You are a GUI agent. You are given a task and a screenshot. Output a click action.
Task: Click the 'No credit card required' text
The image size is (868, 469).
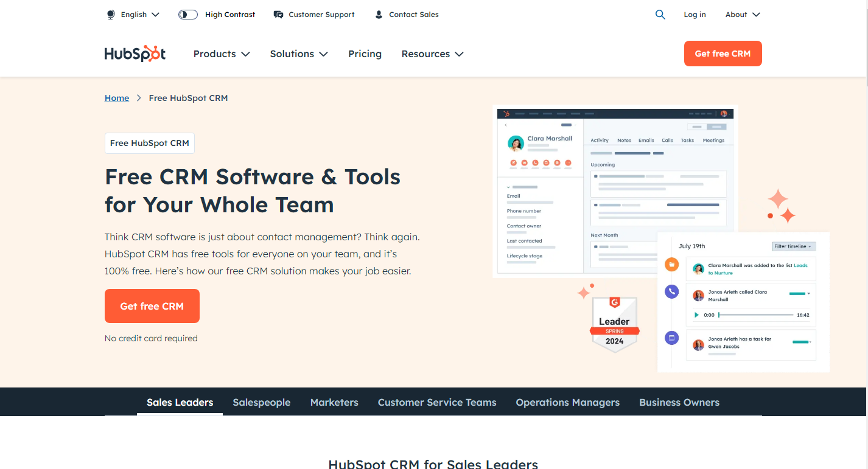tap(151, 338)
